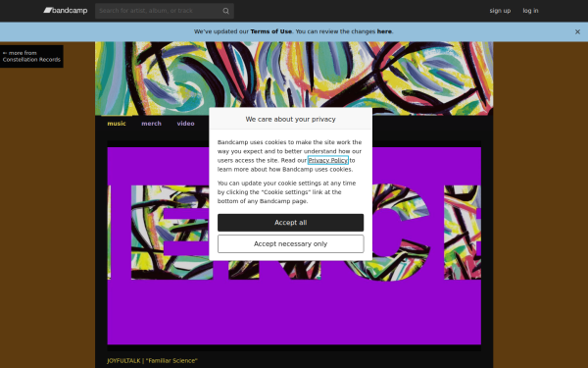Switch to the merch tab

(152, 124)
